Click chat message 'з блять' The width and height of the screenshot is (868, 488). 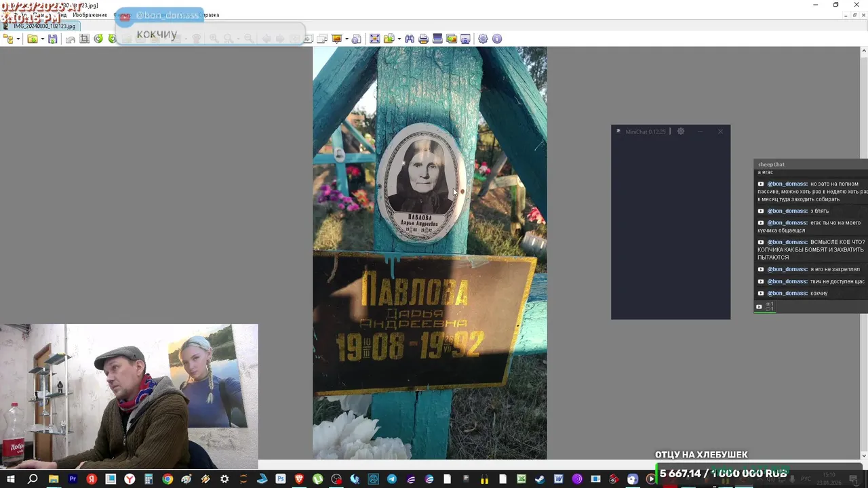819,211
